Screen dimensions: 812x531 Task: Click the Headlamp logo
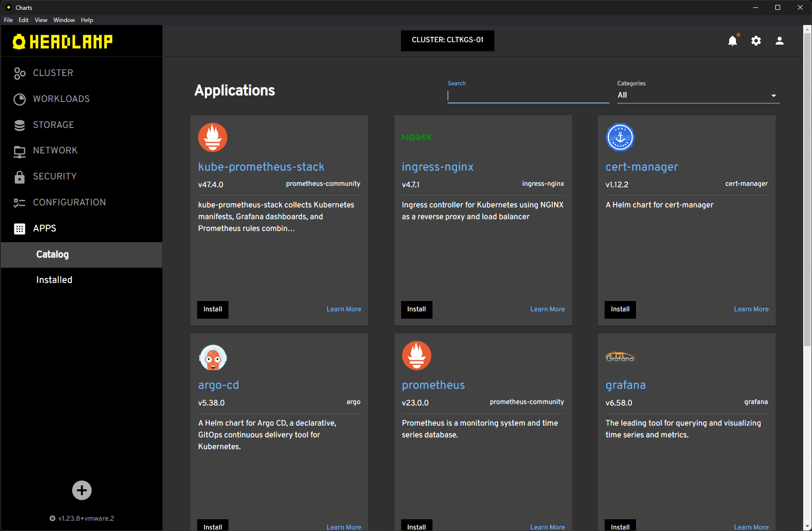[63, 42]
